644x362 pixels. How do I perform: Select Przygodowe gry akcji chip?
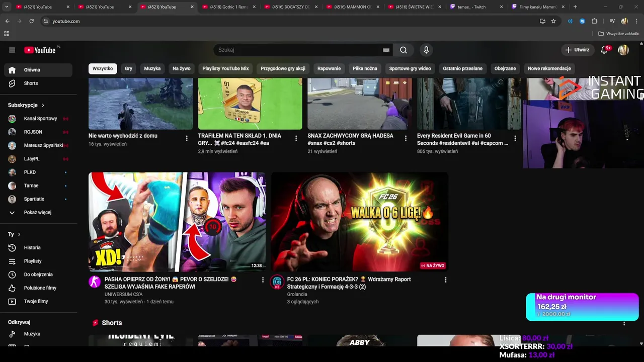283,68
